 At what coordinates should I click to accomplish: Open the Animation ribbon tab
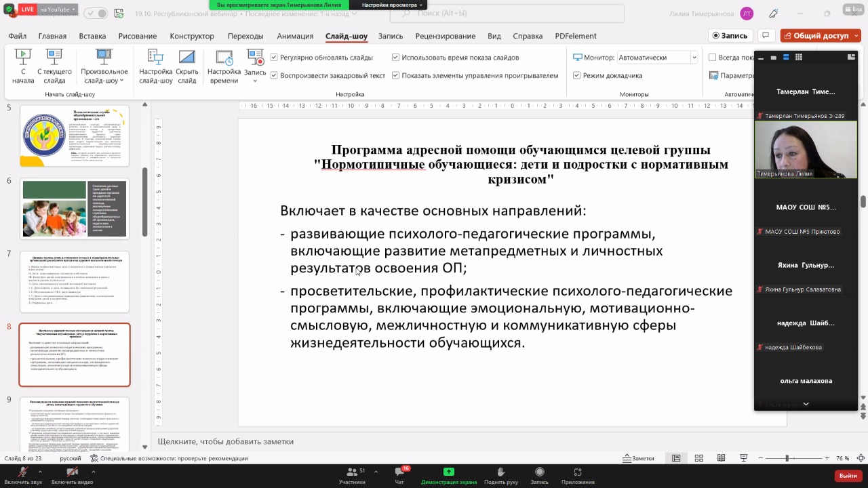[295, 36]
